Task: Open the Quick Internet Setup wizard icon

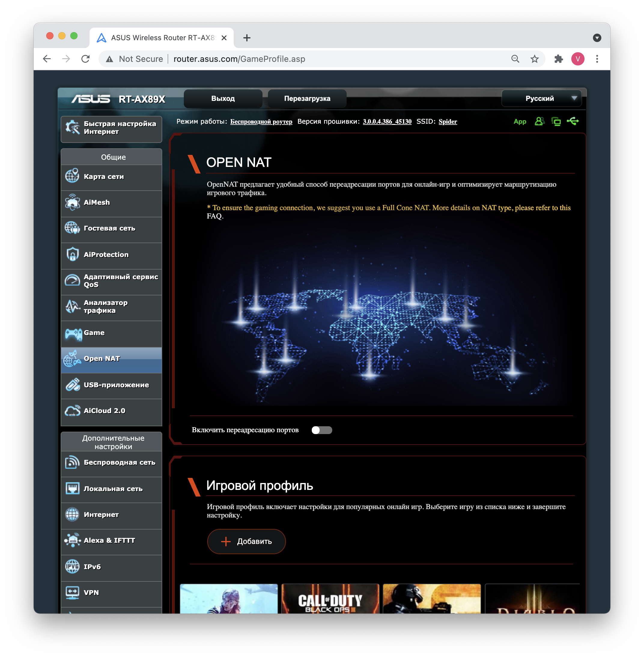Action: [72, 127]
